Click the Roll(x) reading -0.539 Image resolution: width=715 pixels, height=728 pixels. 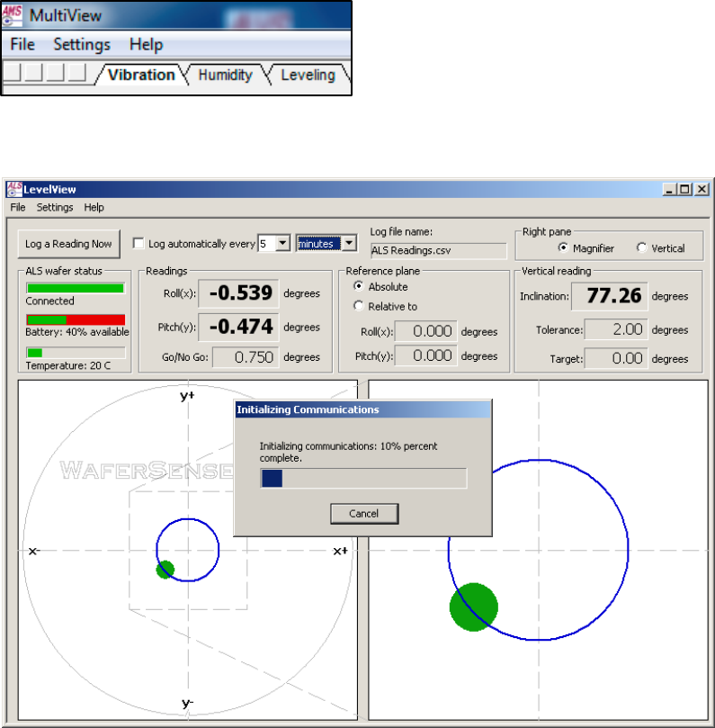(x=238, y=293)
